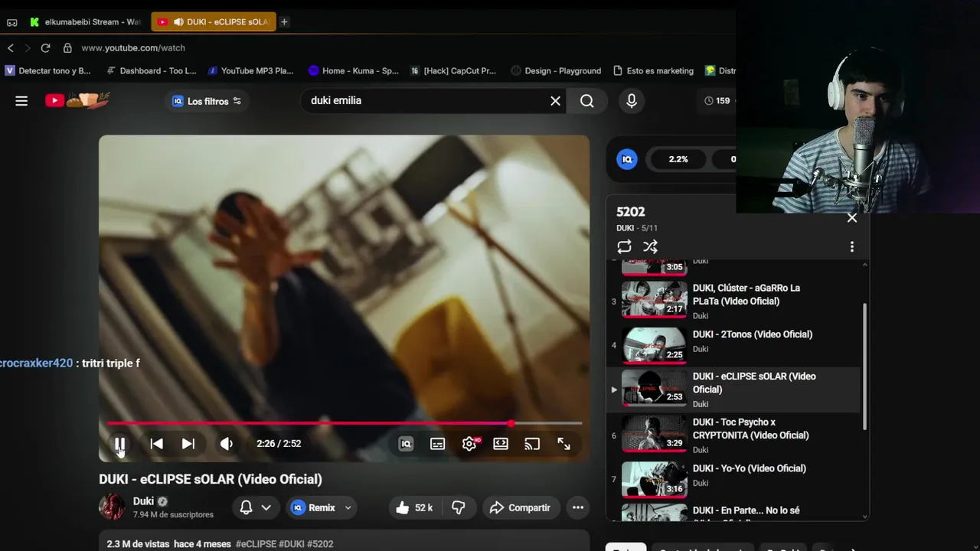Open the YouTube hamburger menu
Screen dimensions: 980x551
click(x=21, y=101)
